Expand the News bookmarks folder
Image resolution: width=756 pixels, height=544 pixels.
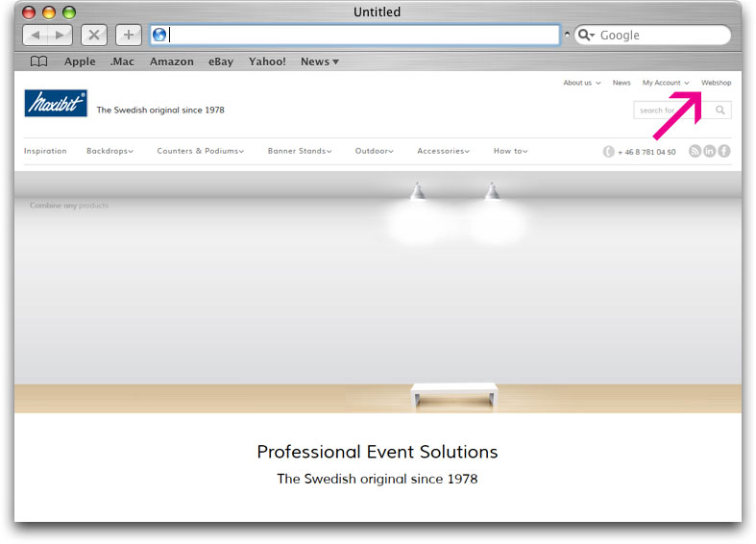[320, 62]
